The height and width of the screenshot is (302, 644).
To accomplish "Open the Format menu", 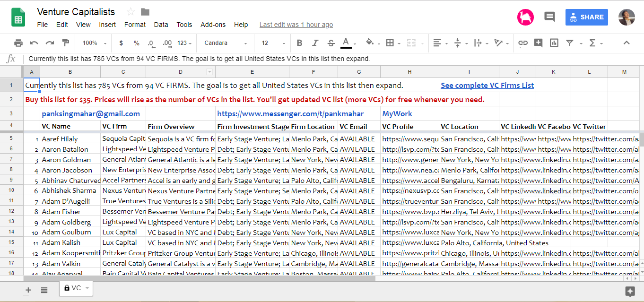I will pyautogui.click(x=135, y=25).
